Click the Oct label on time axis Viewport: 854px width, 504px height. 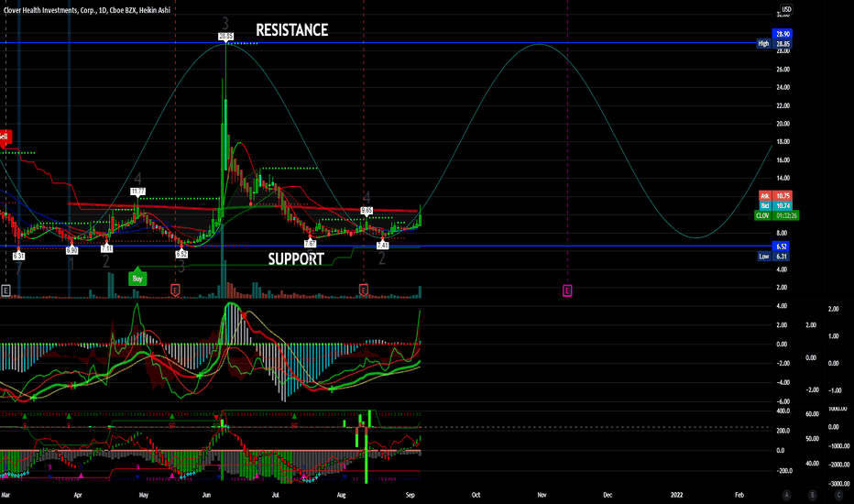(x=476, y=495)
